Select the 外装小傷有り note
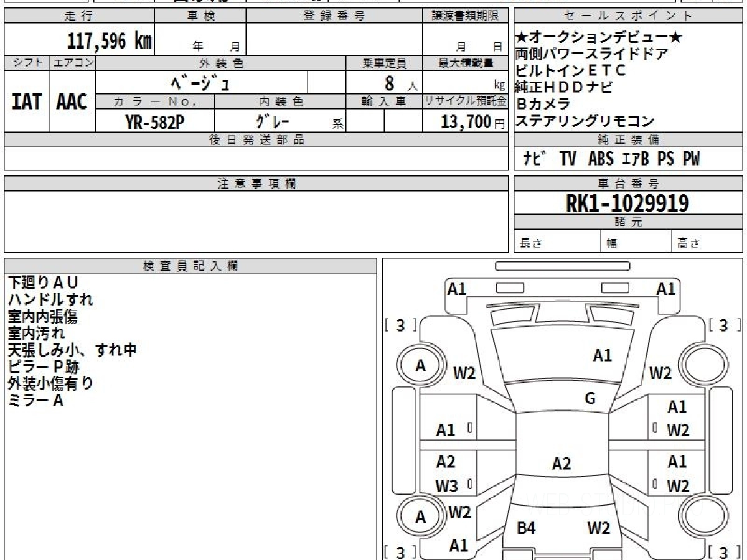 point(50,383)
